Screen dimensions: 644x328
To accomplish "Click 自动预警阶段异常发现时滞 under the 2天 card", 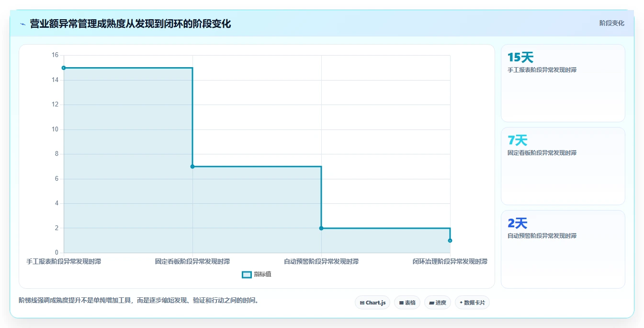I will pos(542,236).
